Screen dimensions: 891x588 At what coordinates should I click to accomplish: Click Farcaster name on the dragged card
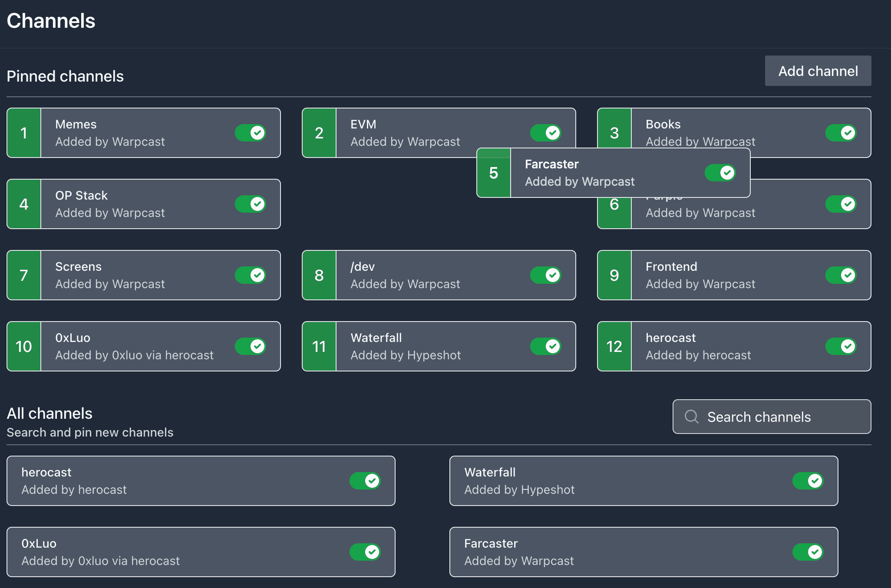coord(552,164)
